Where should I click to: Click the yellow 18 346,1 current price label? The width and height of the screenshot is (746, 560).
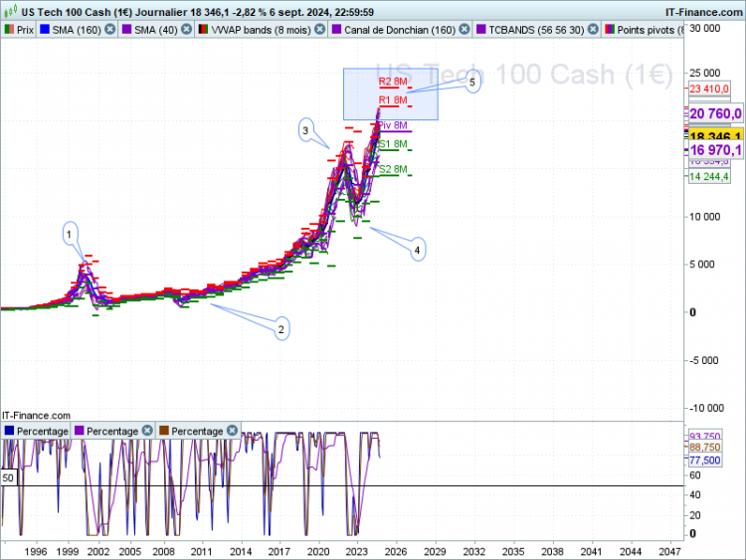click(715, 135)
